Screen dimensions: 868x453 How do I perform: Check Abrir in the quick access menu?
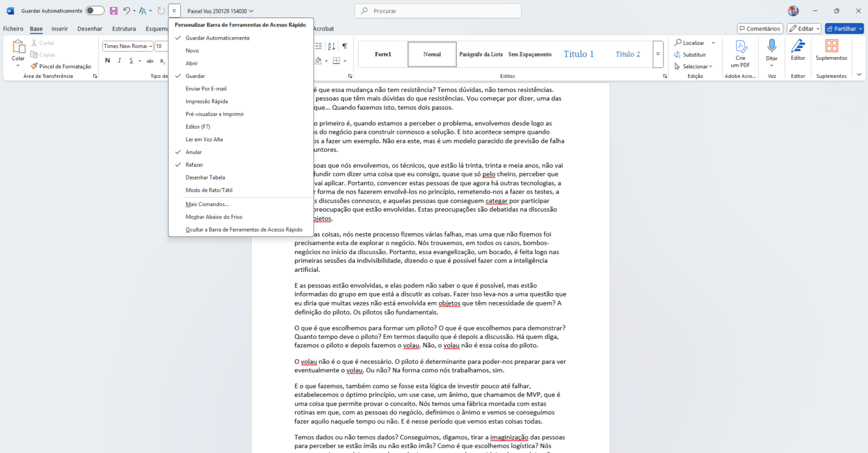tap(241, 63)
